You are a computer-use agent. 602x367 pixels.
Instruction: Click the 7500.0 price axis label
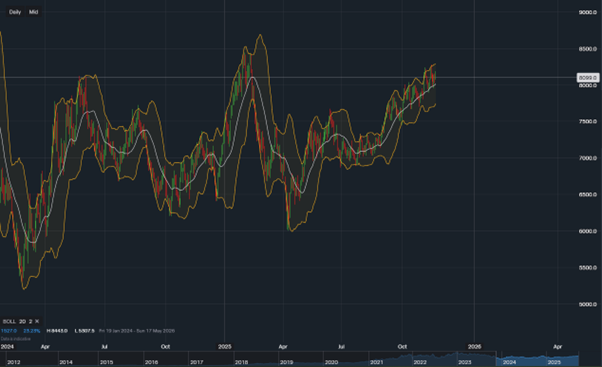coord(588,121)
